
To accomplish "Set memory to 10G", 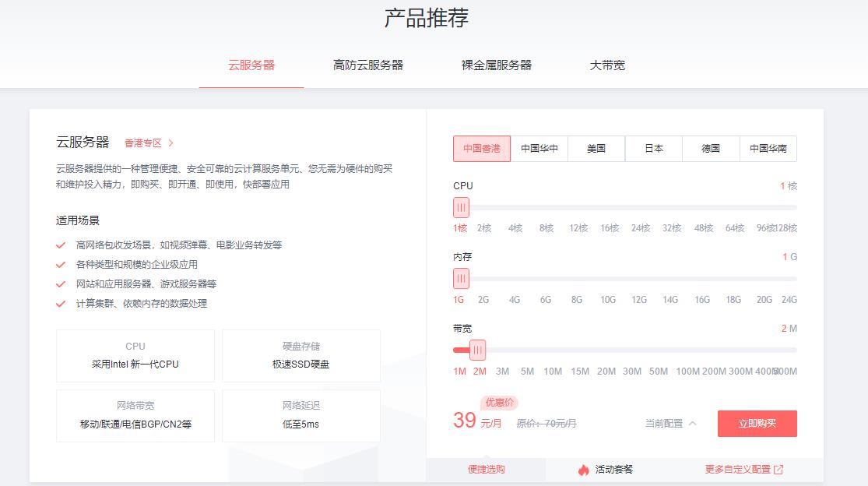I will [608, 299].
